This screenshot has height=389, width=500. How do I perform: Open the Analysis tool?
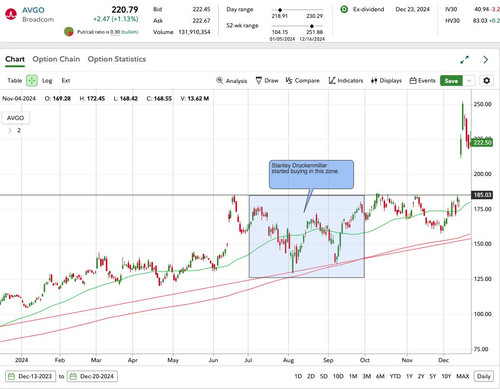[x=232, y=81]
